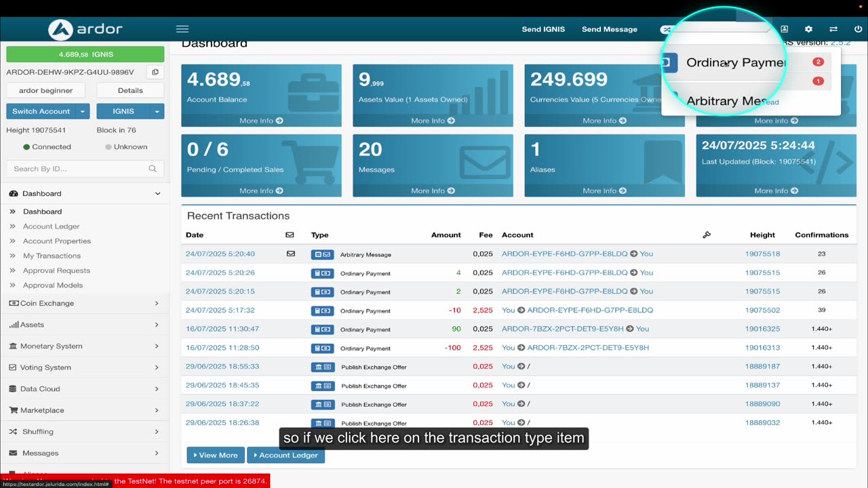
Task: Click the Data Cloud database icon
Action: tap(14, 388)
